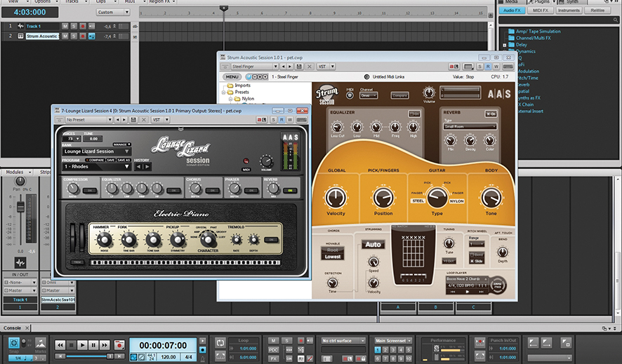Image resolution: width=622 pixels, height=364 pixels.
Task: Solo Track 1
Action: (74, 26)
